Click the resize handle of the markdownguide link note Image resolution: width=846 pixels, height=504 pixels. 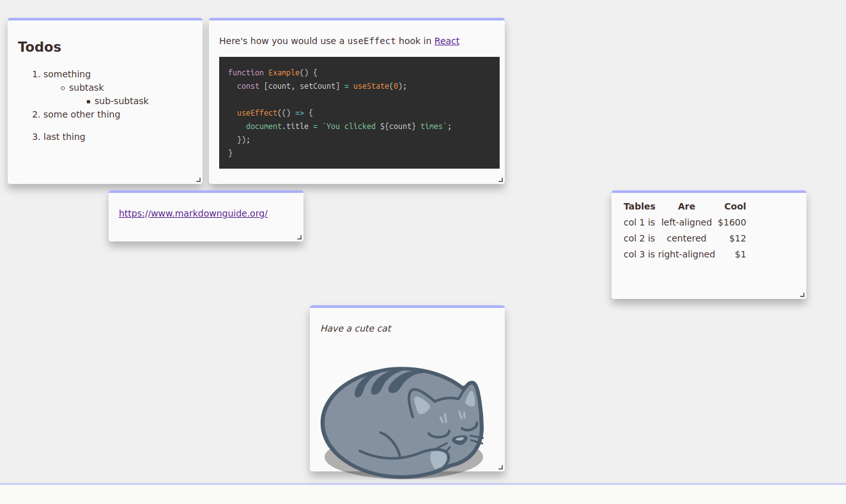coord(300,238)
